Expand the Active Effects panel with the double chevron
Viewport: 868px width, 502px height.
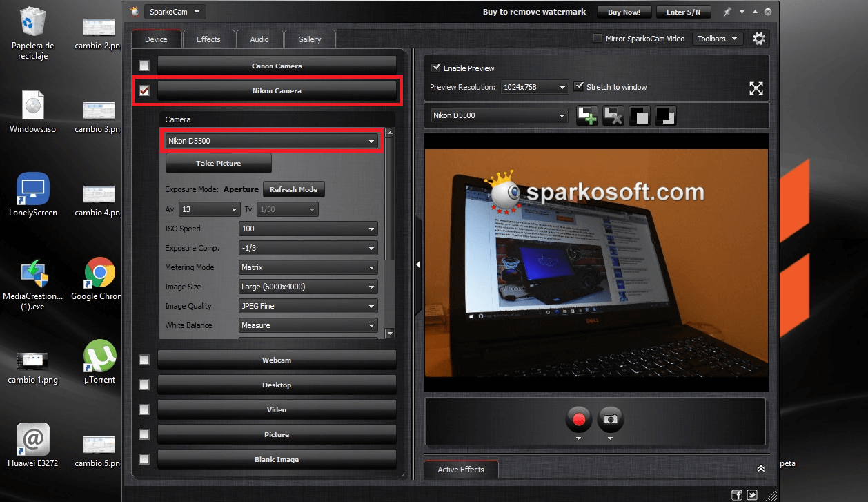[x=760, y=469]
